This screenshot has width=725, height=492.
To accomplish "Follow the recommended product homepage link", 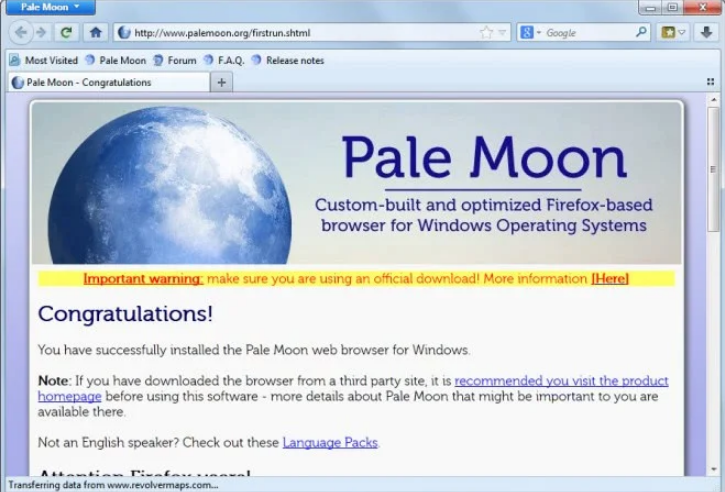I will pos(561,381).
